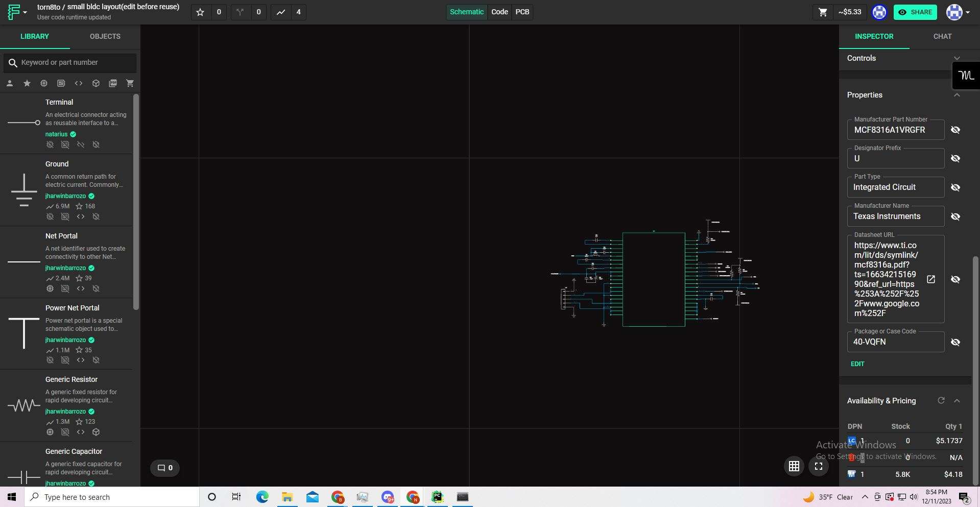Click the Package or Case Code field
This screenshot has width=980, height=507.
pyautogui.click(x=896, y=342)
